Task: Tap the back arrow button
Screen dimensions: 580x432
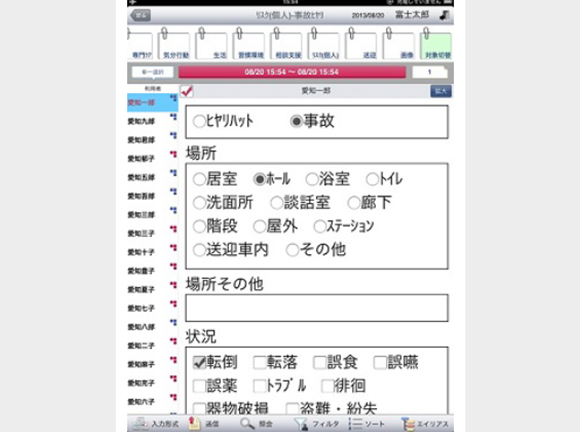Action: pos(140,16)
